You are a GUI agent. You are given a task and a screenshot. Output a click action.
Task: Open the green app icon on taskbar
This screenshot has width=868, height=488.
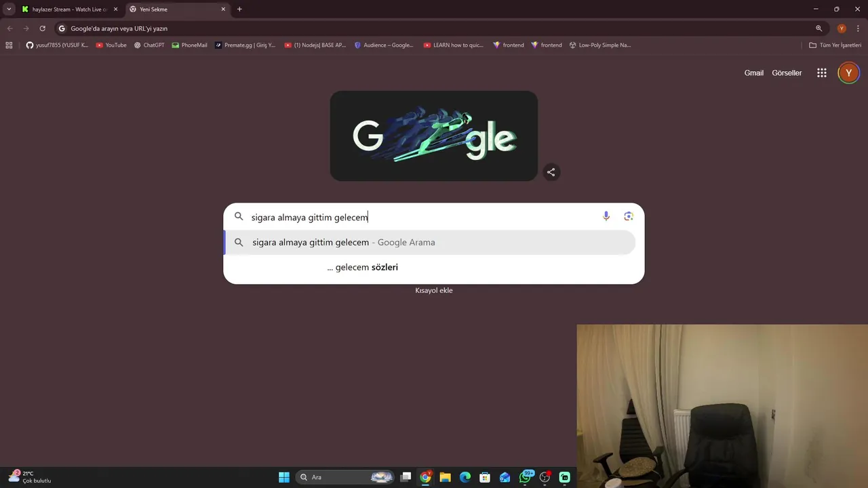[565, 477]
